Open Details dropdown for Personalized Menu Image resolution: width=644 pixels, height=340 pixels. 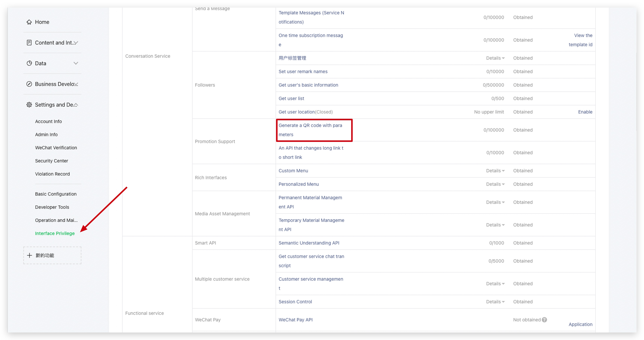click(x=495, y=184)
